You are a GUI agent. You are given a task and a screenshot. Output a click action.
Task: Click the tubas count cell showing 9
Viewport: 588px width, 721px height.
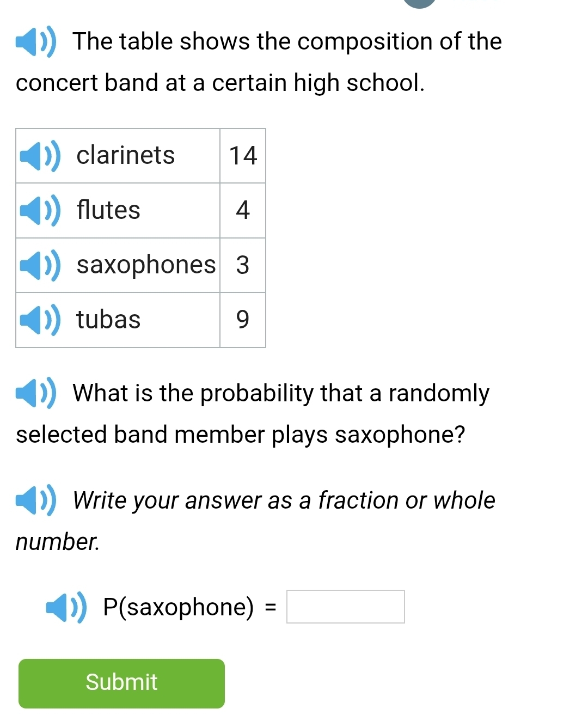pyautogui.click(x=243, y=320)
